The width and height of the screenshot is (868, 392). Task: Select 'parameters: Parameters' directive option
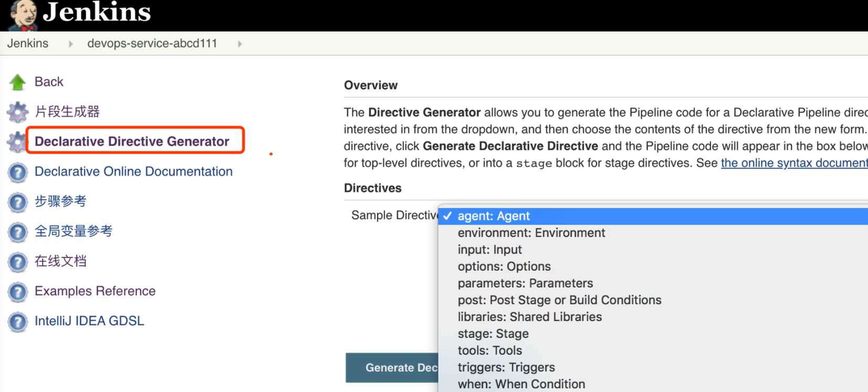pos(653,283)
